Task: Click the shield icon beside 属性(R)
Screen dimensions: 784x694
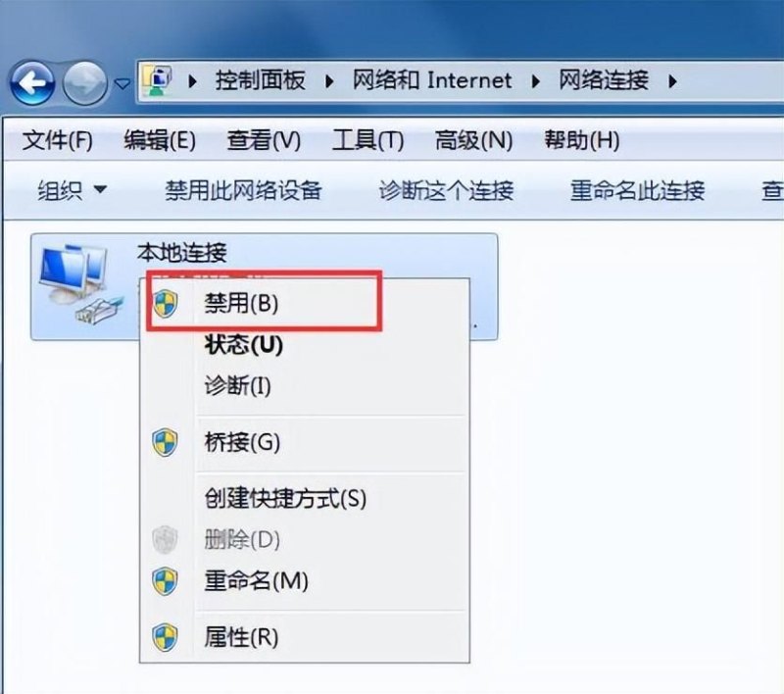Action: click(165, 637)
